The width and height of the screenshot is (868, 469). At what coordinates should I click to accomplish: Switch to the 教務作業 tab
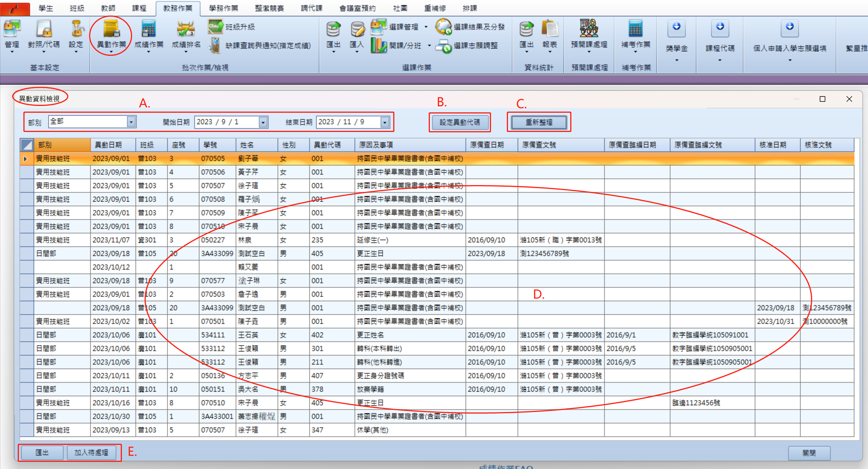tap(178, 8)
